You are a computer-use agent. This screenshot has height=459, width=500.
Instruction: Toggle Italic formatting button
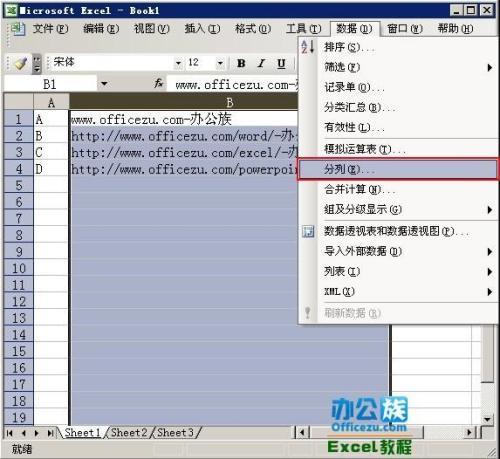pos(261,63)
